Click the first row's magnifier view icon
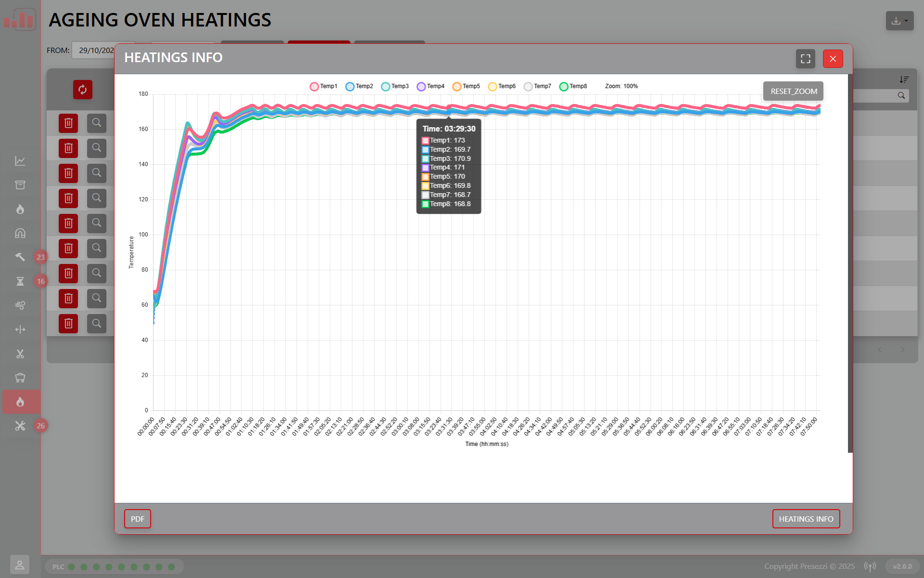 pos(97,123)
